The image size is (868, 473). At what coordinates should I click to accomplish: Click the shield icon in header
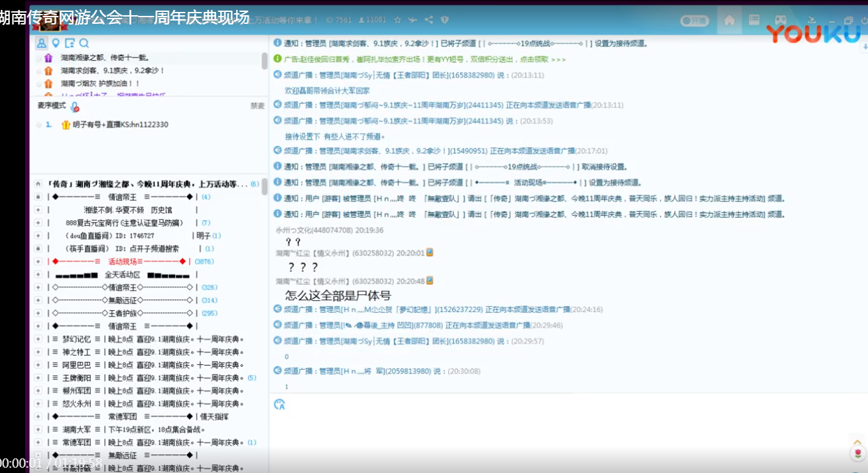point(445,20)
